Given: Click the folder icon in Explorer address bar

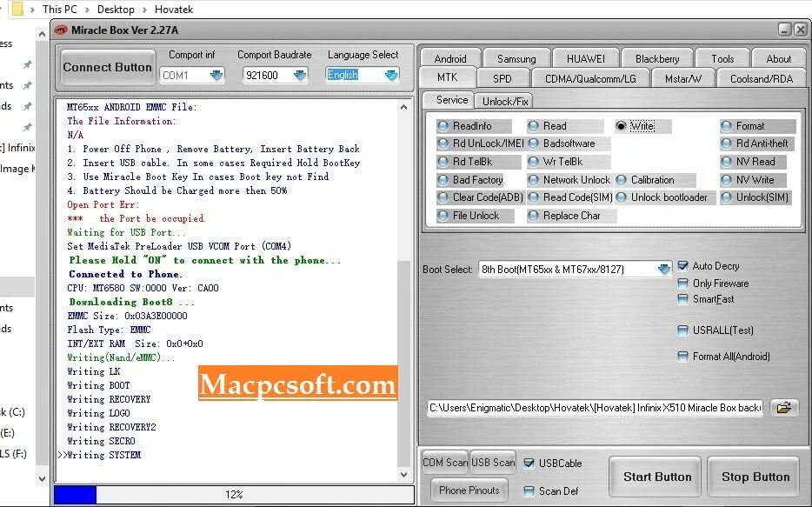Looking at the screenshot, I should pos(17,9).
